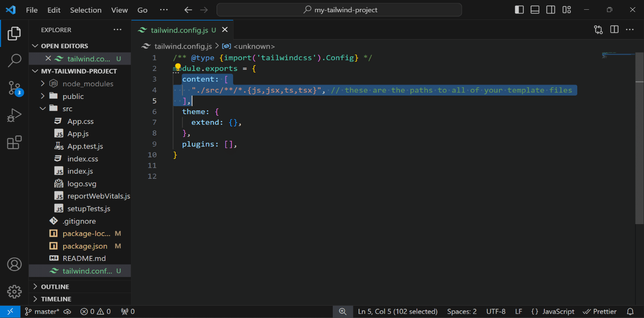Collapse the MY-TAILWIND-PROJECT section

coord(80,71)
